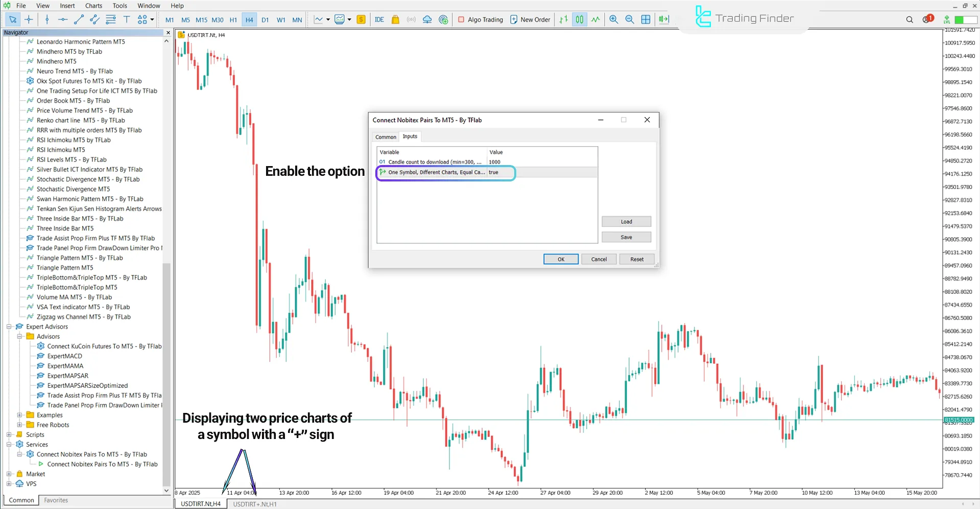
Task: Toggle the chart shift icon on toolbar
Action: pos(663,19)
